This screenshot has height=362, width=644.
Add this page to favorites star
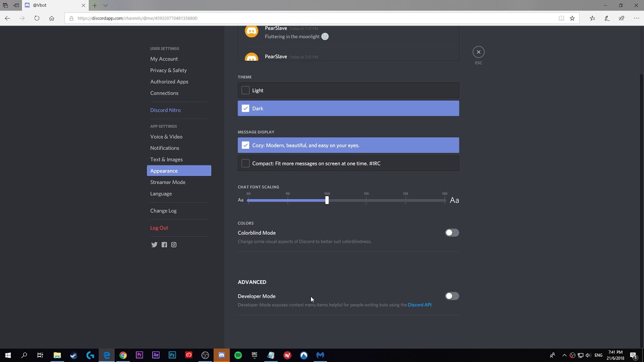click(x=572, y=18)
